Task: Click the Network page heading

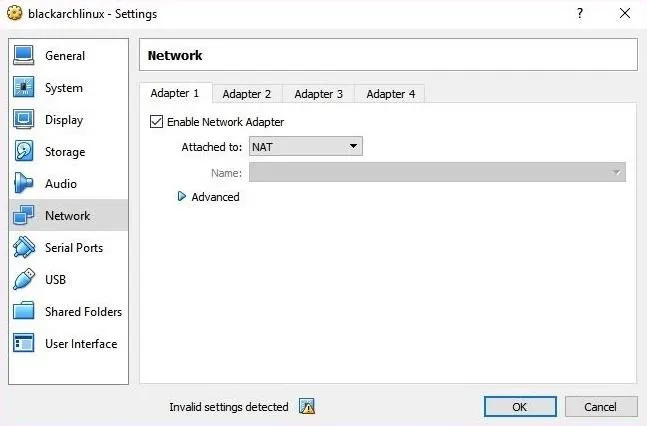Action: [x=175, y=55]
